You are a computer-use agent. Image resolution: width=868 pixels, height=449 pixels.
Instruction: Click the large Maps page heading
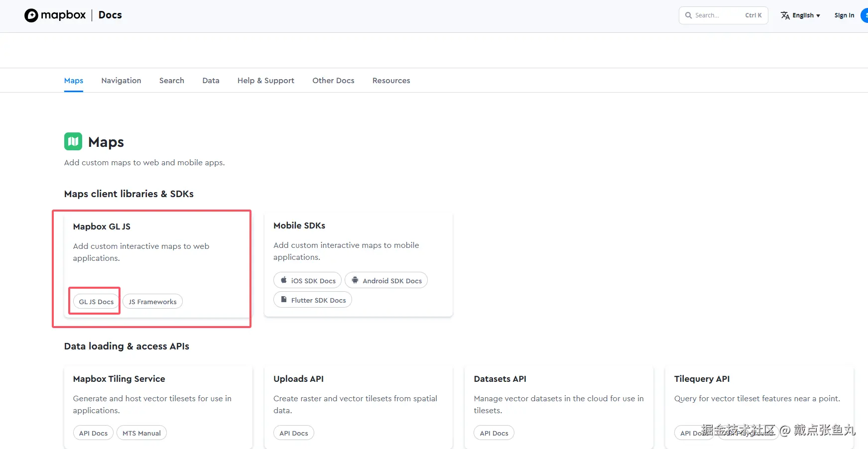pos(106,142)
